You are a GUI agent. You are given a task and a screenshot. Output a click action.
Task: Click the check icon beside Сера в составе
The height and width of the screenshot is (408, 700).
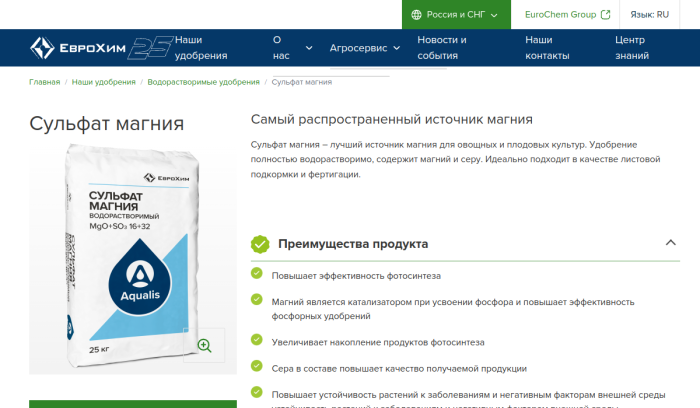click(257, 366)
